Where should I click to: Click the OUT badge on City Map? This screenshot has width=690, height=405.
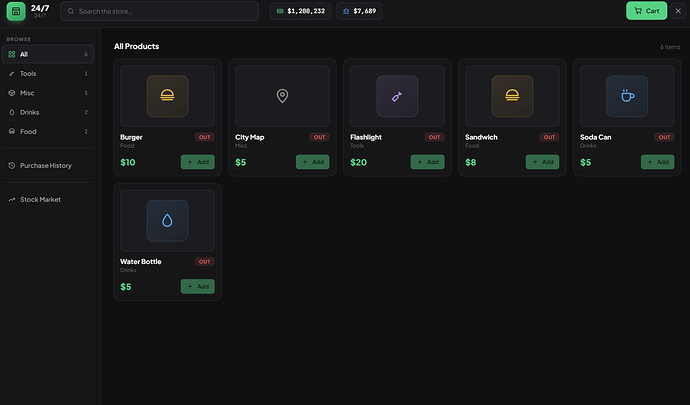click(319, 137)
